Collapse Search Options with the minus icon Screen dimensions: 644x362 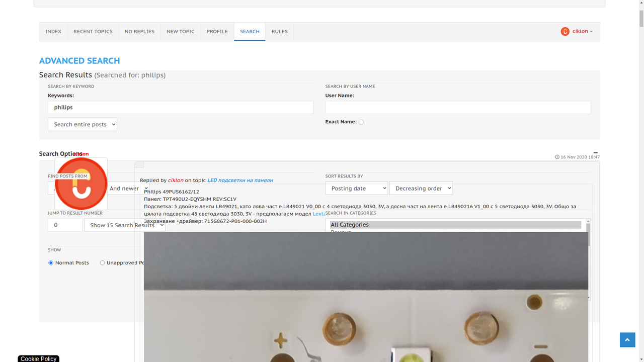click(x=596, y=153)
